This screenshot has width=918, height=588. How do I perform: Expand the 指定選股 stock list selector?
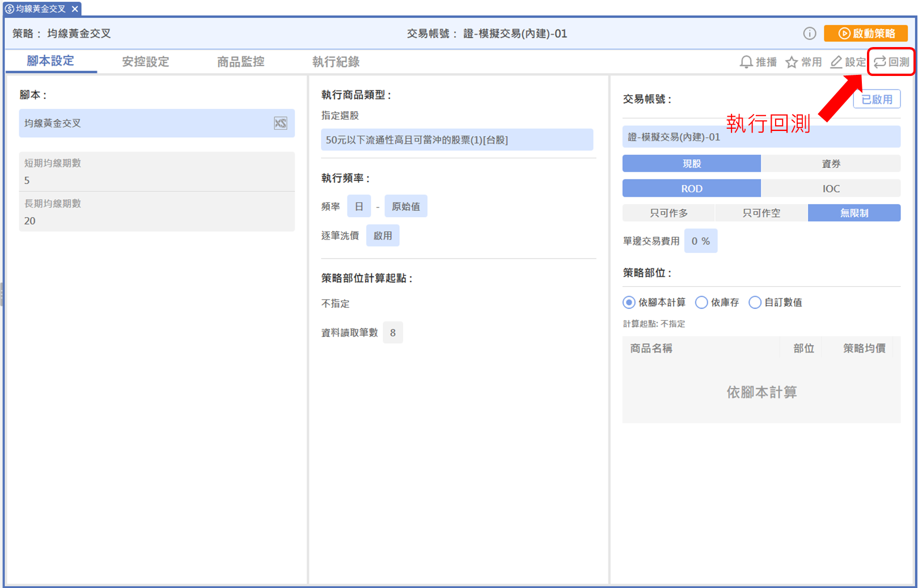456,139
